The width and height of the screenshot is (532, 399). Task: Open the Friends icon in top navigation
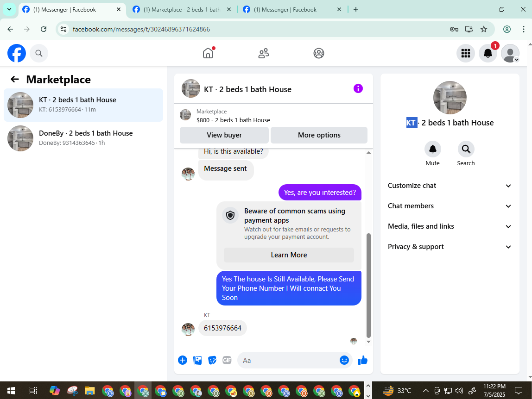click(x=264, y=53)
